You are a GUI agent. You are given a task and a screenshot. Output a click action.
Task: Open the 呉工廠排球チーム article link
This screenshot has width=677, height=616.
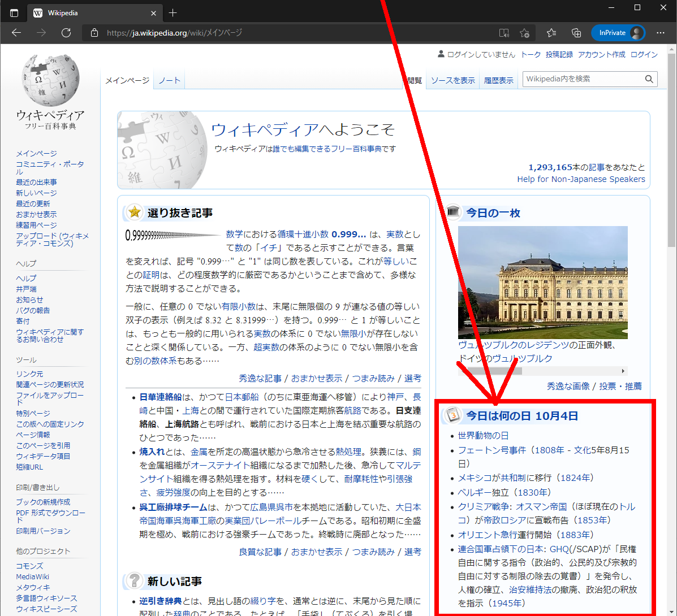coord(173,507)
